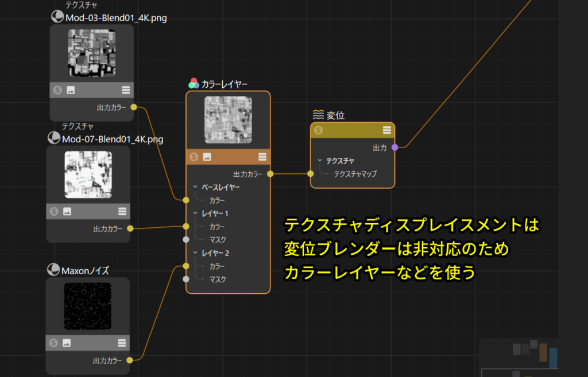Toggle the preview image icon on Mod-07 node
This screenshot has height=377, width=588.
[67, 211]
